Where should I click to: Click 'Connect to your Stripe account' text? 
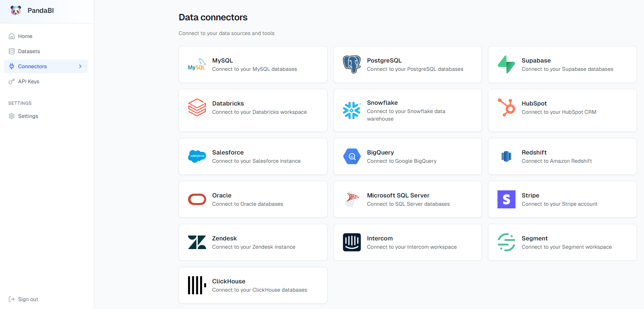tap(559, 204)
